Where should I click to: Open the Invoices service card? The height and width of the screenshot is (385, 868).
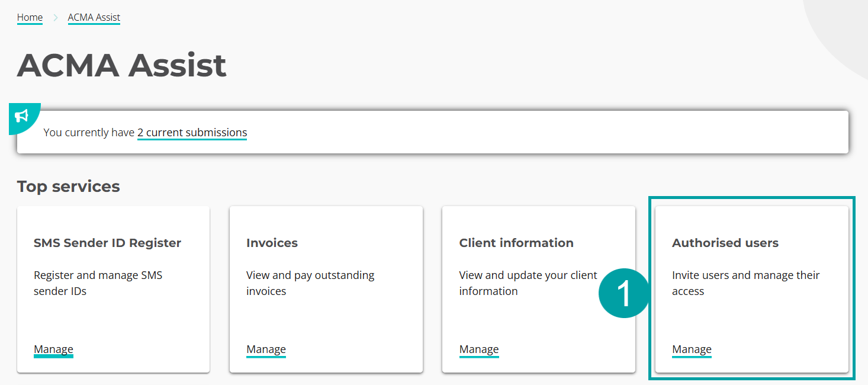(x=326, y=288)
